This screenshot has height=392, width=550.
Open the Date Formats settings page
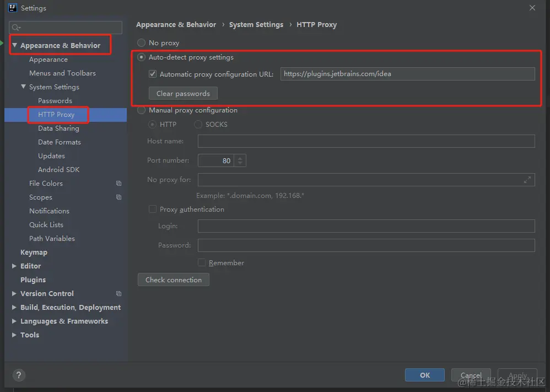pyautogui.click(x=60, y=142)
